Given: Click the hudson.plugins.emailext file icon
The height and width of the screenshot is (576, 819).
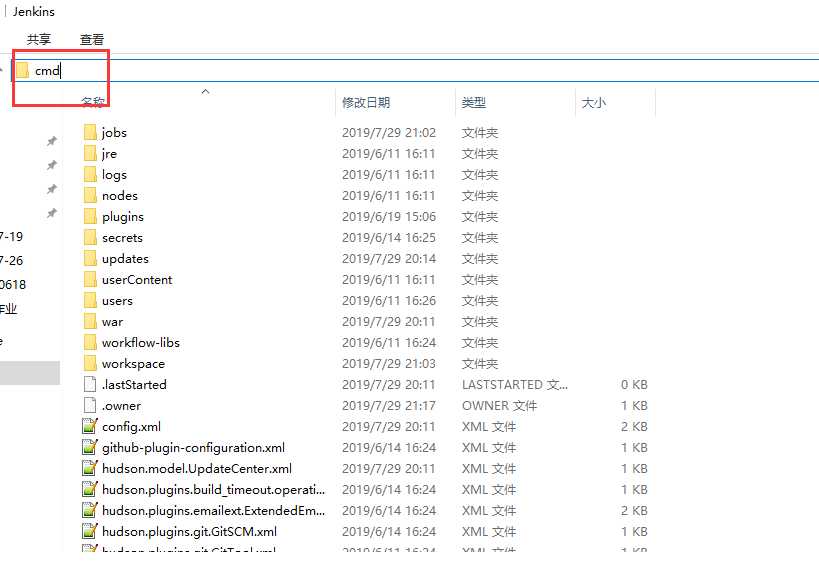Looking at the screenshot, I should [90, 510].
